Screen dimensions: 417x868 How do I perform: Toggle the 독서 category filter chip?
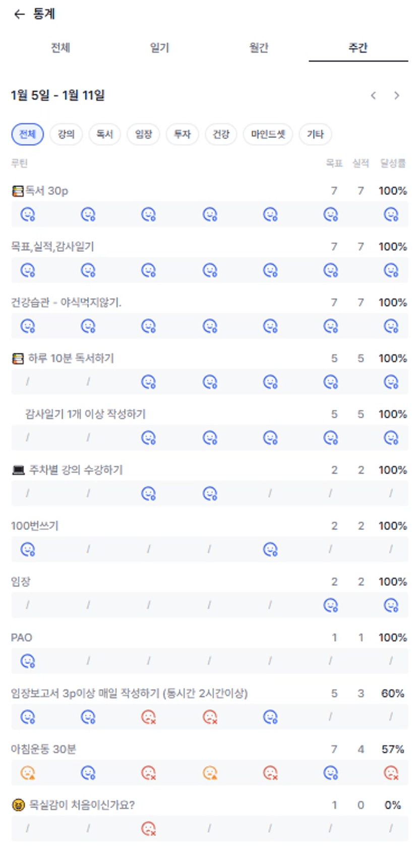pos(105,134)
